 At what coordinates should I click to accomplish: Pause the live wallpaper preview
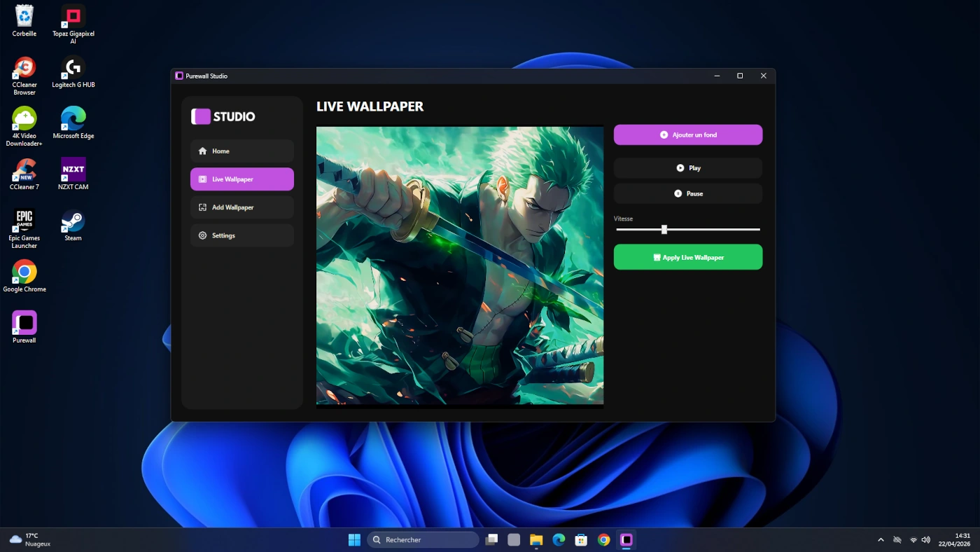[687, 193]
